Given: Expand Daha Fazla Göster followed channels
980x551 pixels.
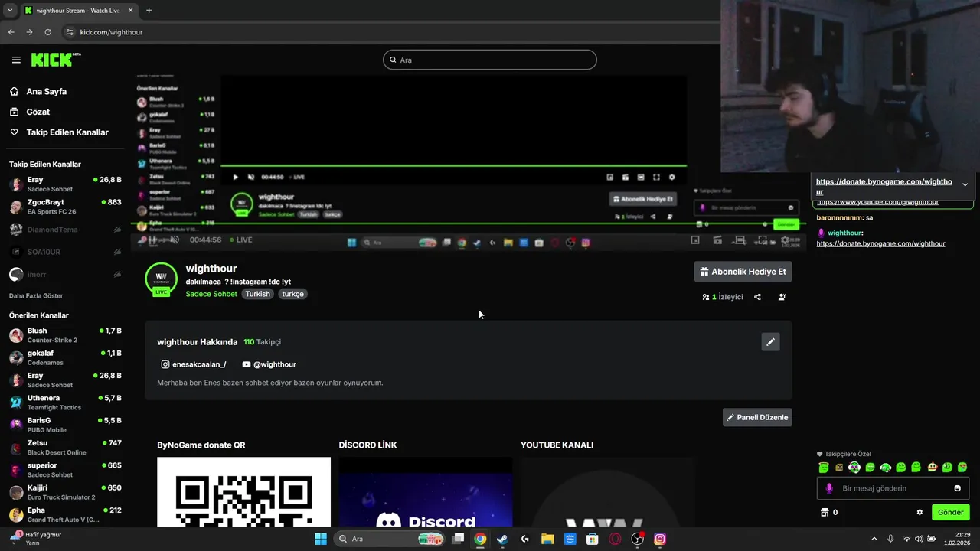Looking at the screenshot, I should [x=36, y=295].
